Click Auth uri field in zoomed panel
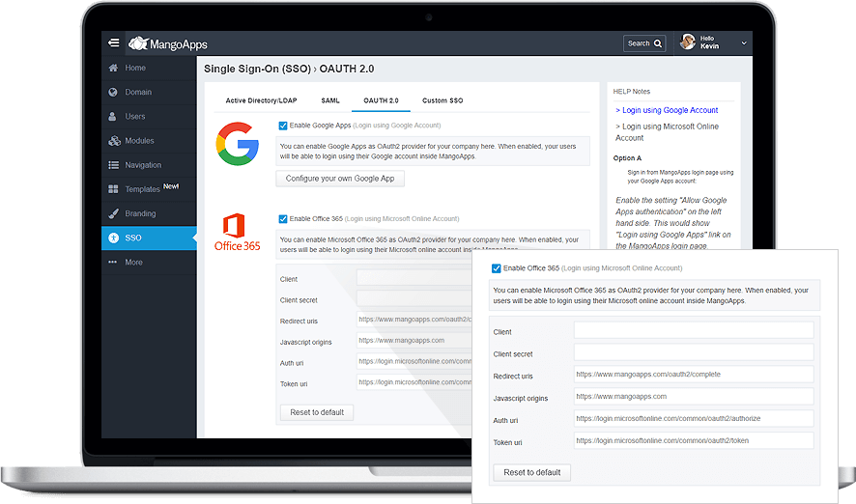 (x=694, y=418)
